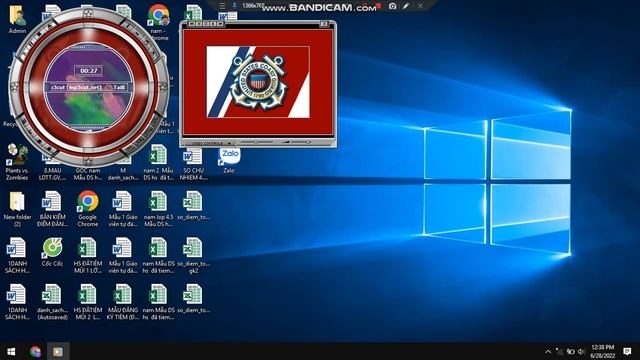Activate the Bandicam pencil drawing tool
Viewport: 640px width, 360px height.
406,6
